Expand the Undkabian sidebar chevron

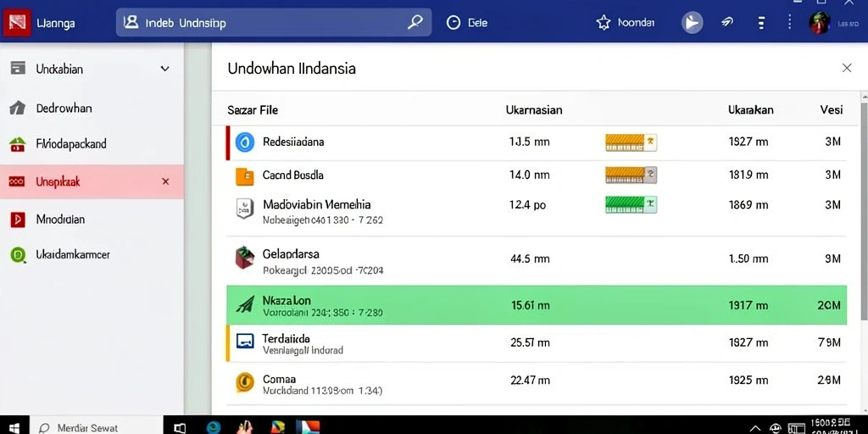point(164,69)
